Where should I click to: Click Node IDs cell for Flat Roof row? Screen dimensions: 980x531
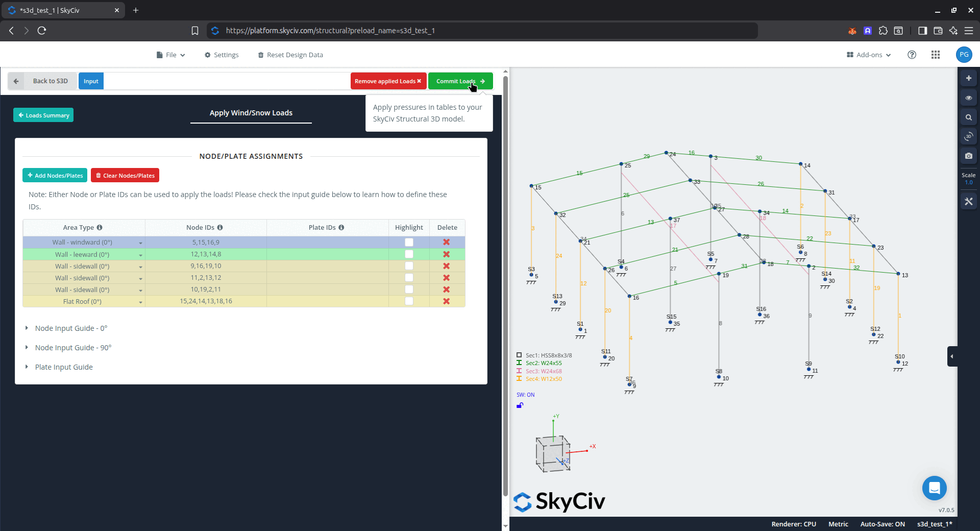[x=206, y=301]
